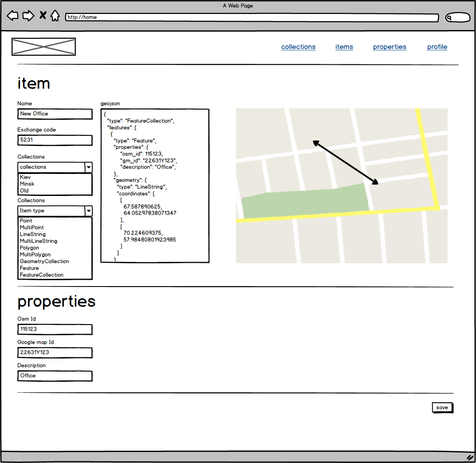Image resolution: width=476 pixels, height=463 pixels.
Task: Open the collections nav link
Action: [x=298, y=47]
